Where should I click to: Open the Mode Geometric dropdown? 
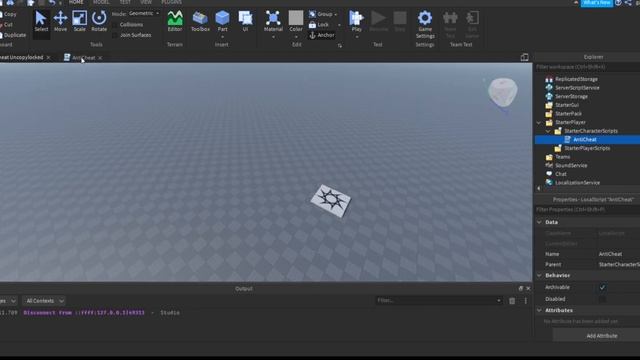pyautogui.click(x=144, y=13)
